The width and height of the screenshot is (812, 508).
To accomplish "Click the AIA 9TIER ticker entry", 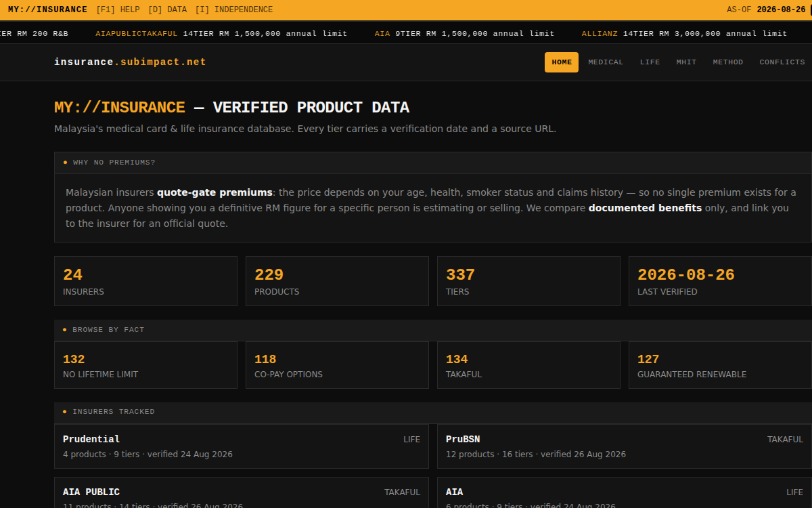I will pyautogui.click(x=464, y=33).
